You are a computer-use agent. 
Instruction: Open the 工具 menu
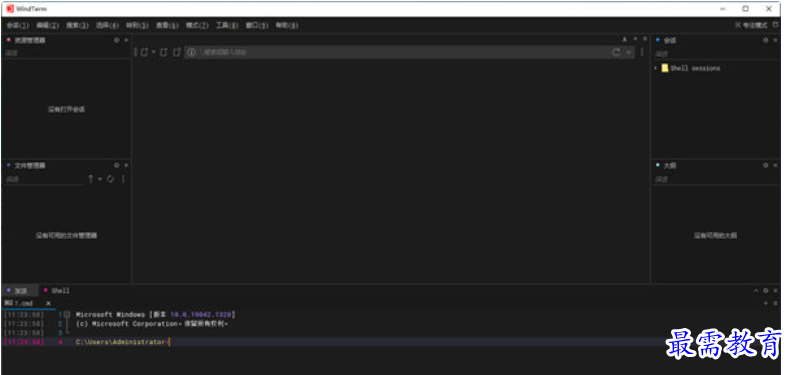coord(227,25)
